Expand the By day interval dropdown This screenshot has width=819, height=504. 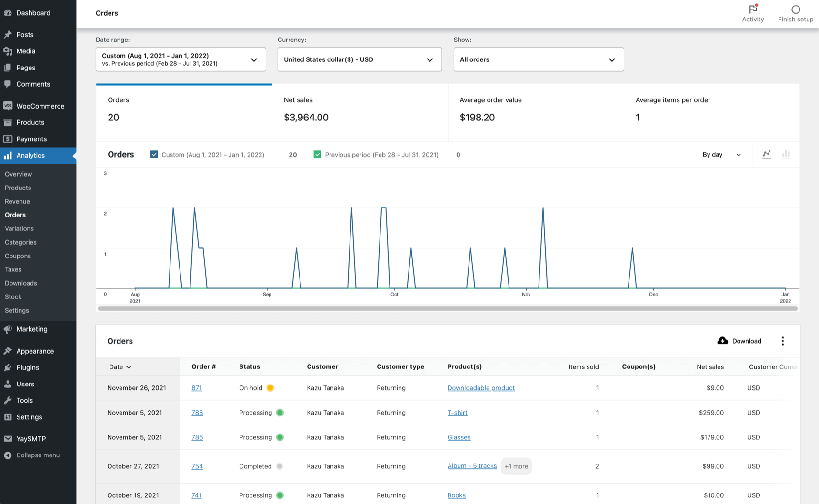click(x=721, y=154)
